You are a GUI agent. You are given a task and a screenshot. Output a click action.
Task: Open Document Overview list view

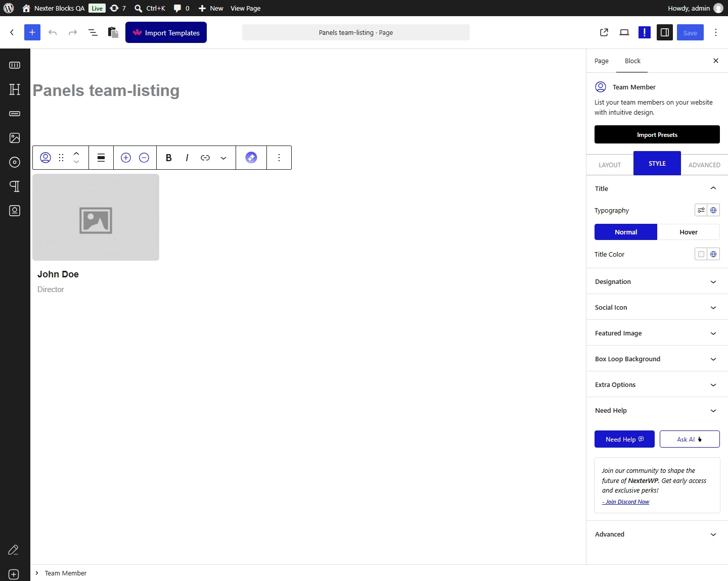click(93, 32)
